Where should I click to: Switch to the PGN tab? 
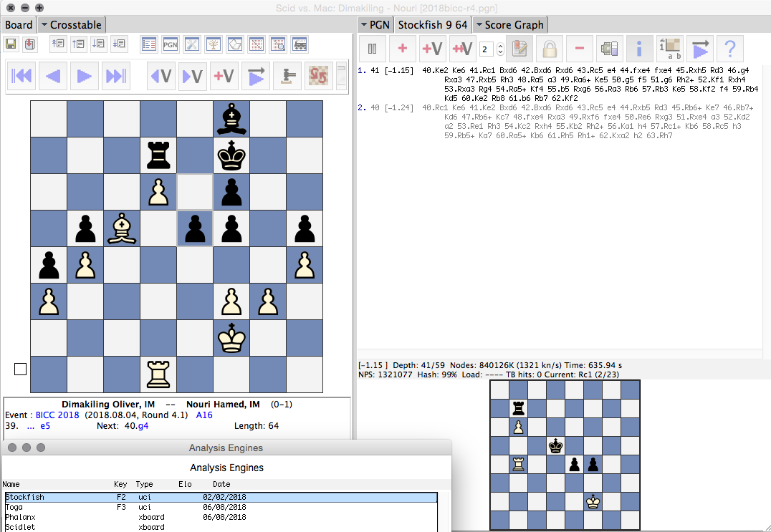pos(375,25)
